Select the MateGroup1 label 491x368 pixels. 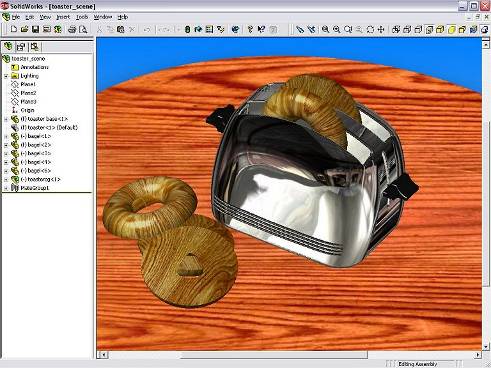point(35,188)
